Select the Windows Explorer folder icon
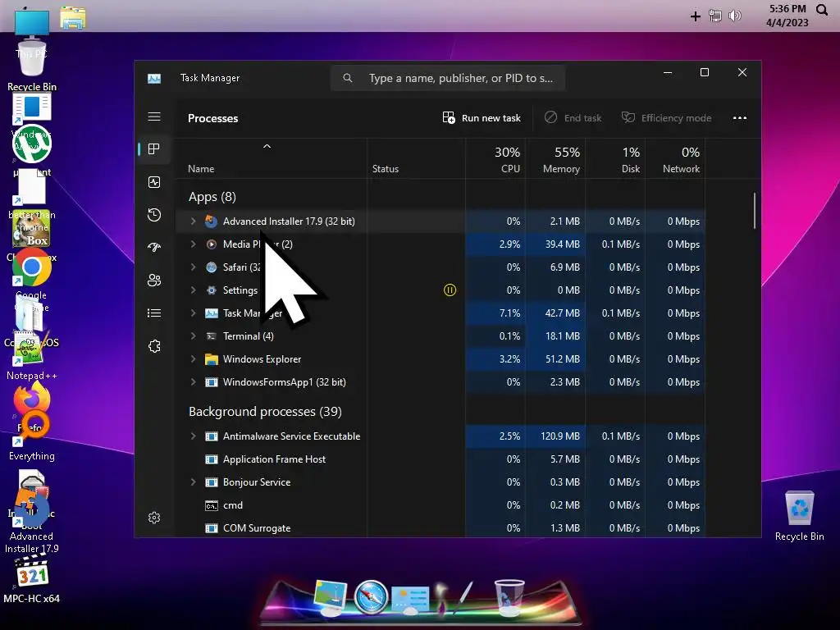The image size is (840, 630). pos(212,359)
